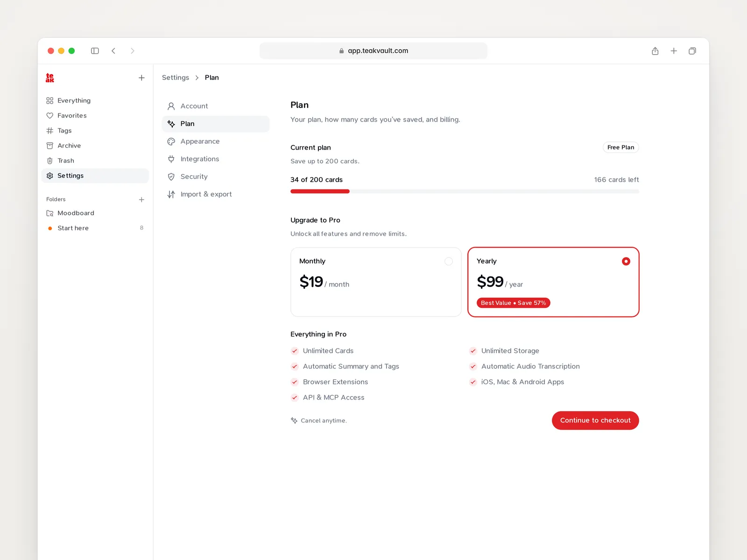747x560 pixels.
Task: Create a new folder with plus icon
Action: click(141, 200)
